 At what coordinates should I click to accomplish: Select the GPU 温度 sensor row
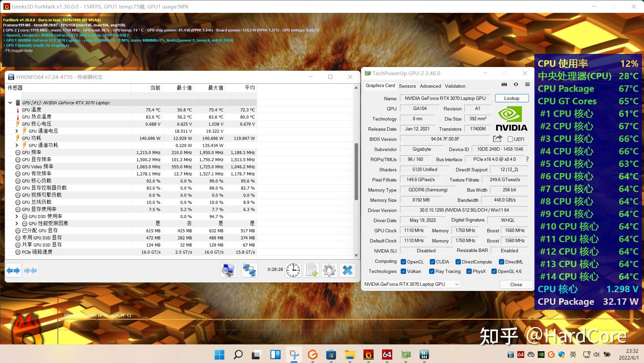click(131, 110)
